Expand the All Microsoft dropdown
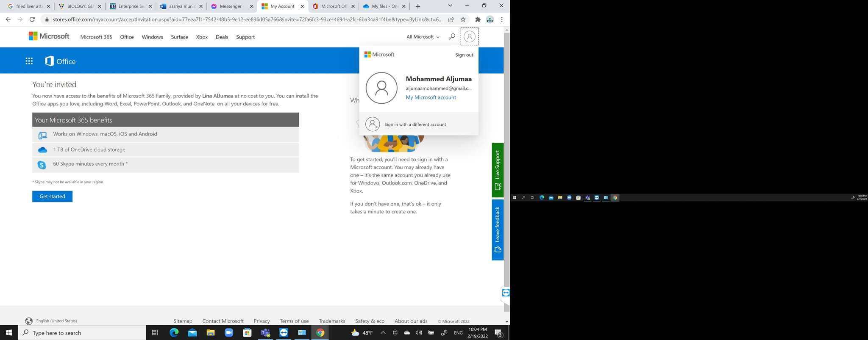The width and height of the screenshot is (868, 340). tap(423, 37)
